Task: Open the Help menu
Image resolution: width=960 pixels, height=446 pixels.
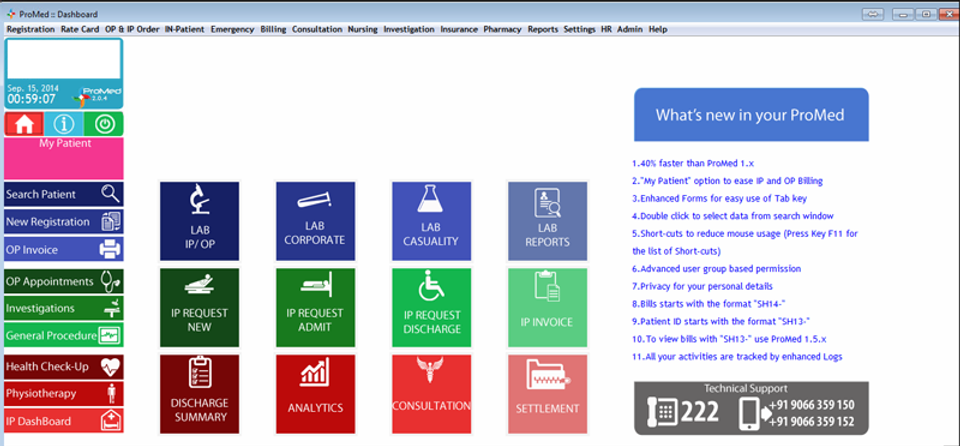Action: [x=658, y=29]
